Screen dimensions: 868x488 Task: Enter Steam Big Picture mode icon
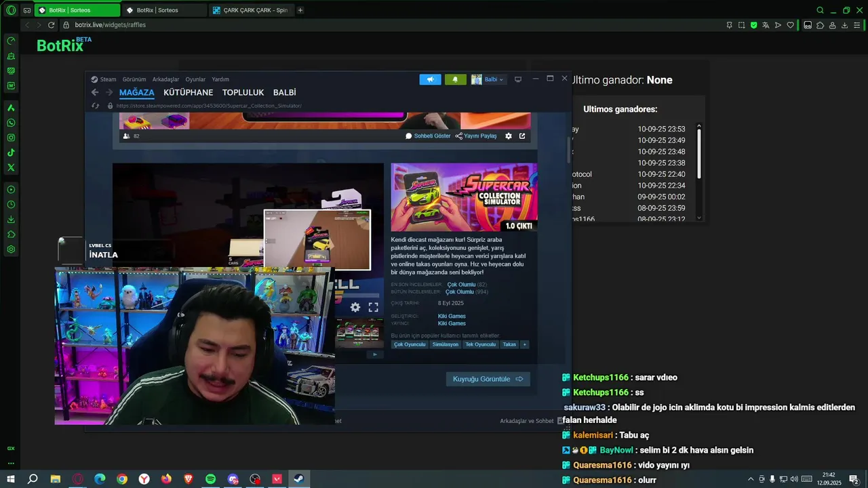click(x=518, y=79)
